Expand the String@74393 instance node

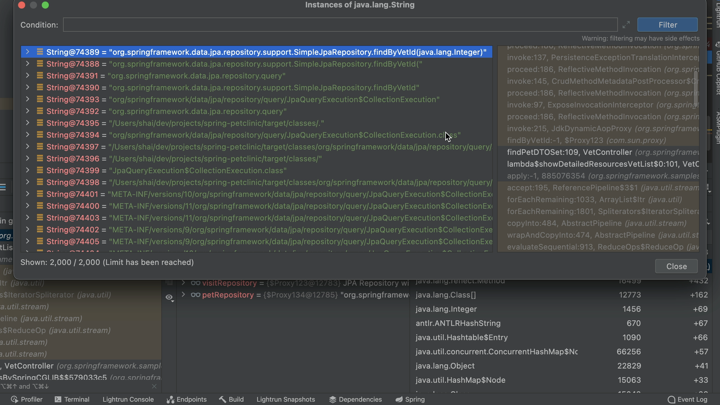coord(28,99)
